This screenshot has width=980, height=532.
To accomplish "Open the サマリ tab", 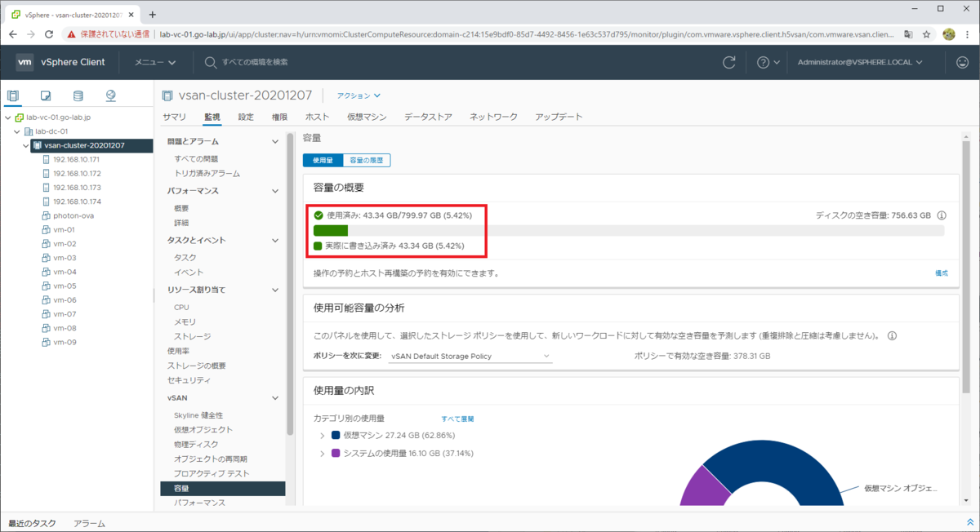I will pos(175,117).
